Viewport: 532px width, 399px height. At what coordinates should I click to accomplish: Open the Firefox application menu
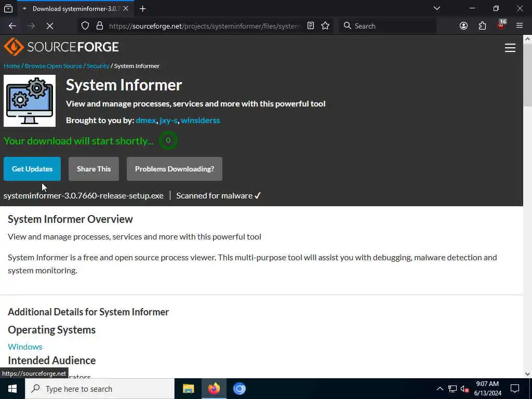(x=520, y=26)
